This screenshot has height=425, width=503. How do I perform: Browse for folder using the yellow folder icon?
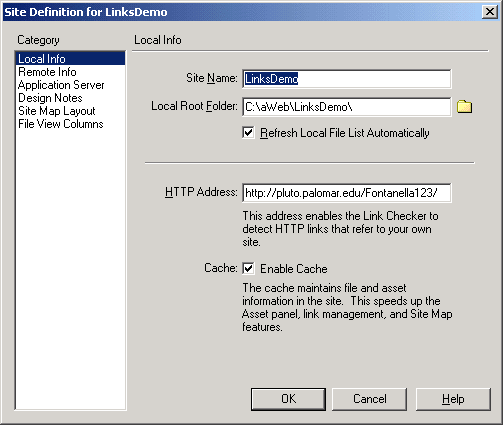pos(464,107)
